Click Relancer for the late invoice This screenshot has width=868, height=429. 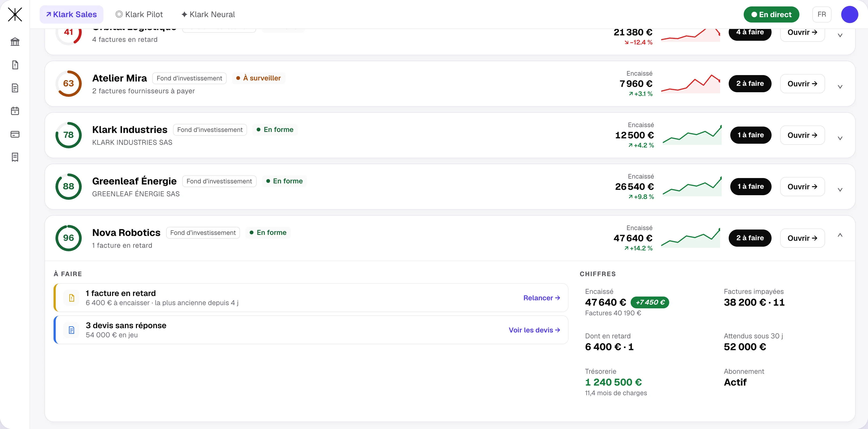click(541, 298)
